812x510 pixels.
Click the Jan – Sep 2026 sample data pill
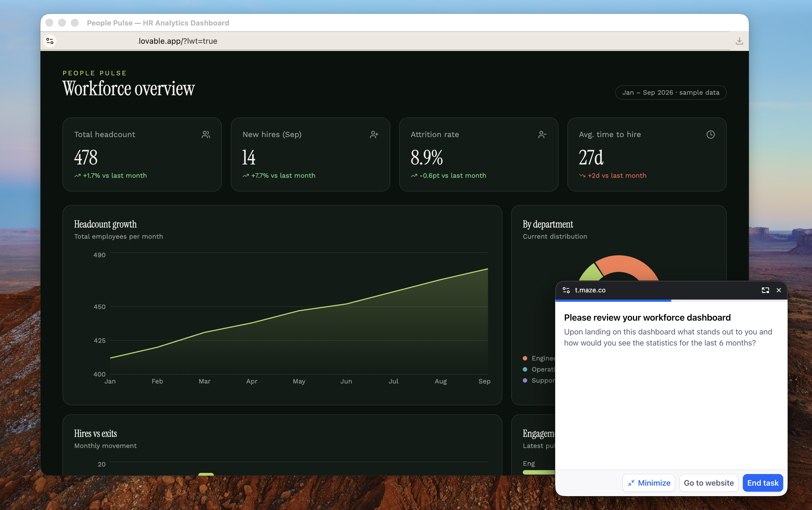tap(670, 92)
